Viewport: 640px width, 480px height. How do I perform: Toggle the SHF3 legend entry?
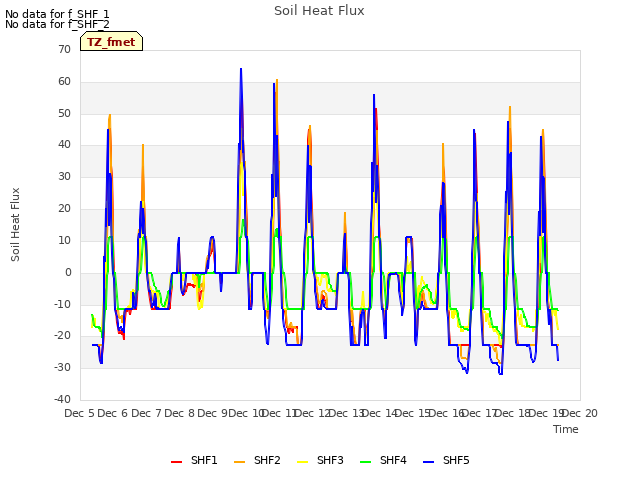(320, 461)
